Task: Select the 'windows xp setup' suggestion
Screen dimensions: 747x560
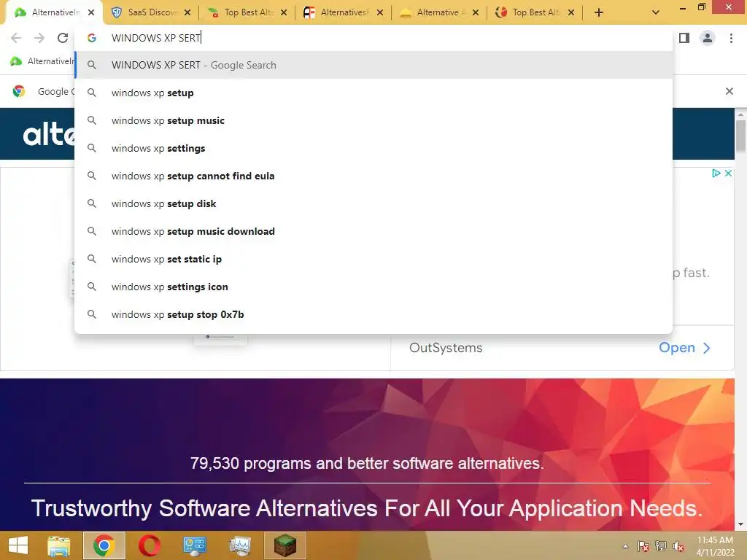Action: coord(374,93)
